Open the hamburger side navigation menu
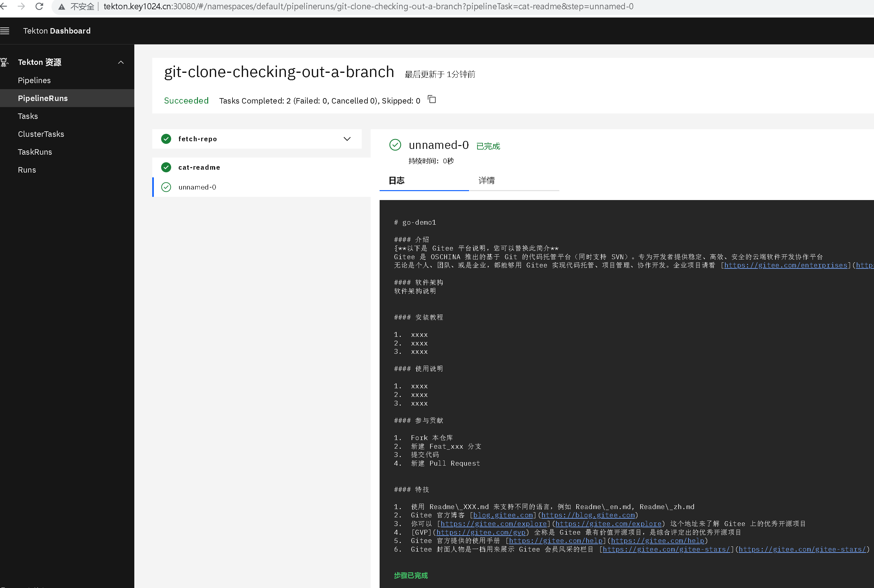The height and width of the screenshot is (588, 874). (5, 31)
